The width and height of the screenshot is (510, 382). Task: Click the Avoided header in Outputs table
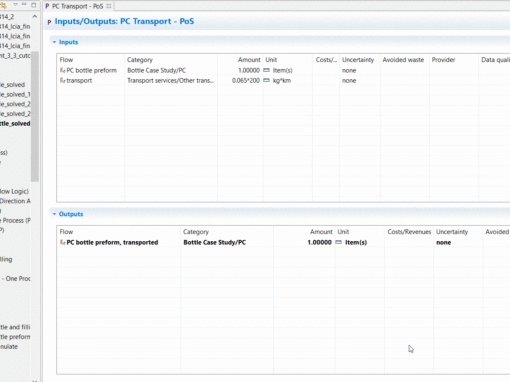click(x=497, y=232)
